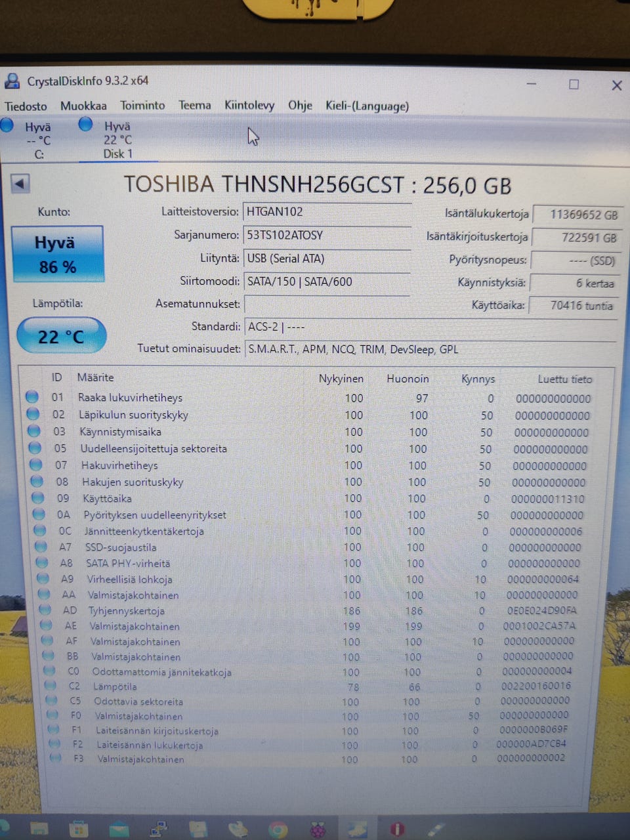Click the Isäntäkirjoituskertoja value 722591 GB

coord(576,238)
